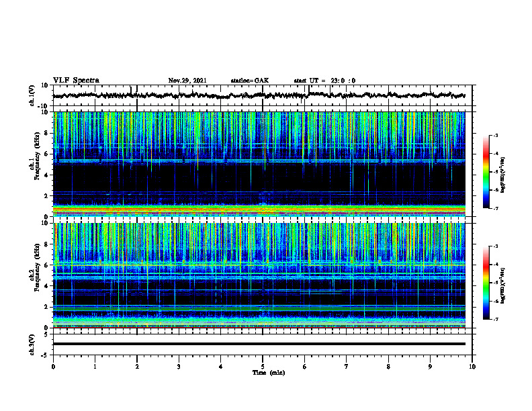This screenshot has height=411, width=532.
Task: Click the ch.1 spectrogram "4" kHz tick label
Action: click(x=46, y=175)
